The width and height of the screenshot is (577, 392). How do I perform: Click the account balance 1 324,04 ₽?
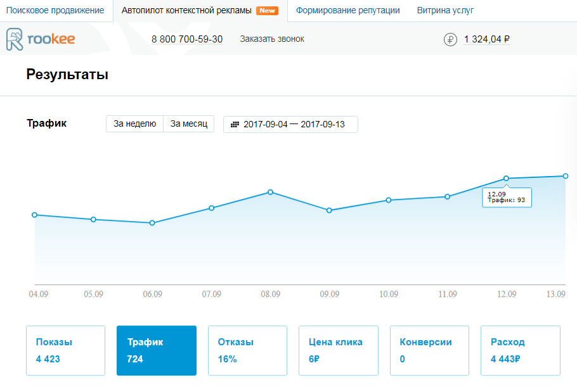coord(487,39)
